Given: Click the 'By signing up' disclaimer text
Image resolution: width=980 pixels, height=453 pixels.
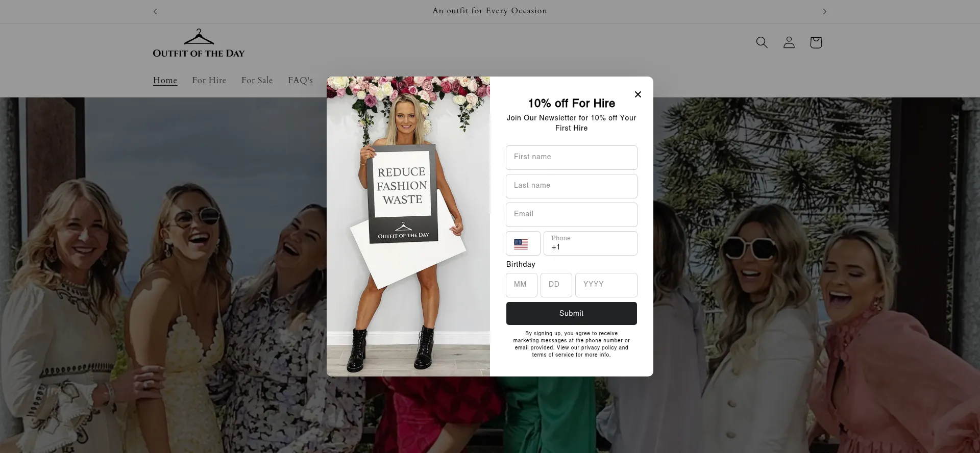Looking at the screenshot, I should tap(571, 344).
